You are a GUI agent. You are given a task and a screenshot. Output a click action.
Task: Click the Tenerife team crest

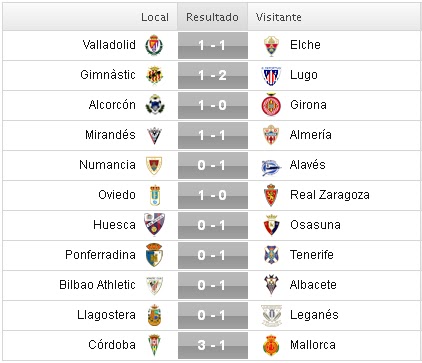271,255
